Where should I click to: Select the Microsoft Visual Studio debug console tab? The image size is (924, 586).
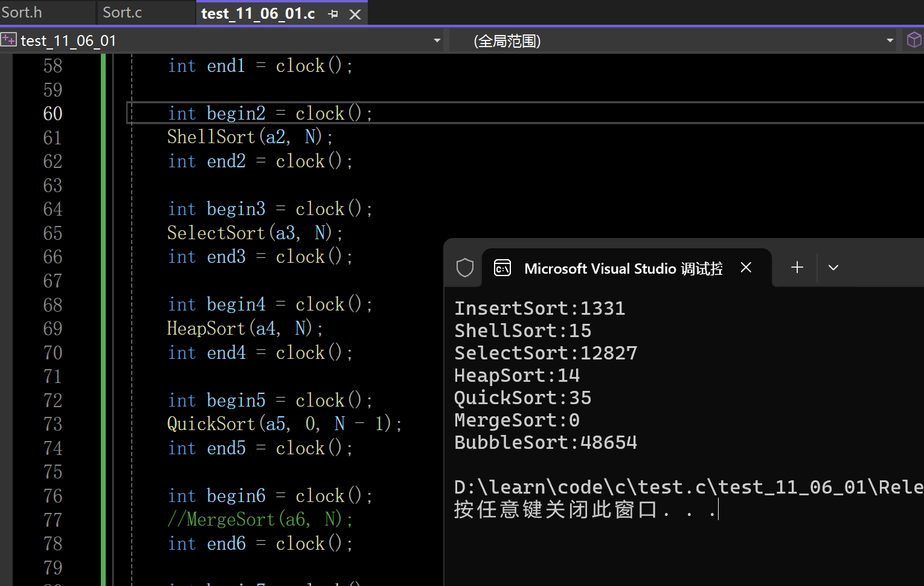pyautogui.click(x=626, y=268)
